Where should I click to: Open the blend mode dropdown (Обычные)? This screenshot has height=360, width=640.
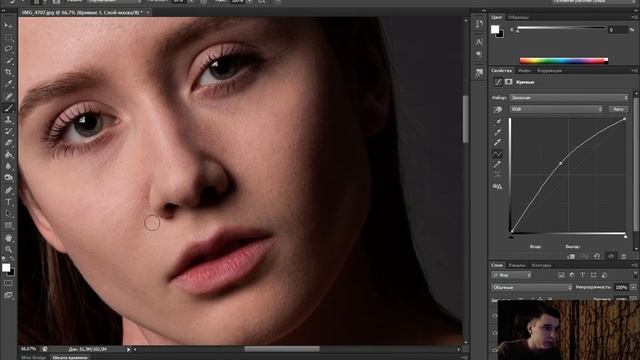pyautogui.click(x=531, y=287)
